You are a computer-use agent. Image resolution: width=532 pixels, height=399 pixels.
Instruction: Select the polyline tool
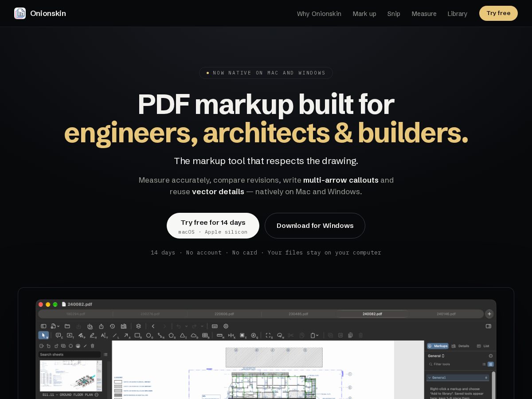click(x=161, y=336)
